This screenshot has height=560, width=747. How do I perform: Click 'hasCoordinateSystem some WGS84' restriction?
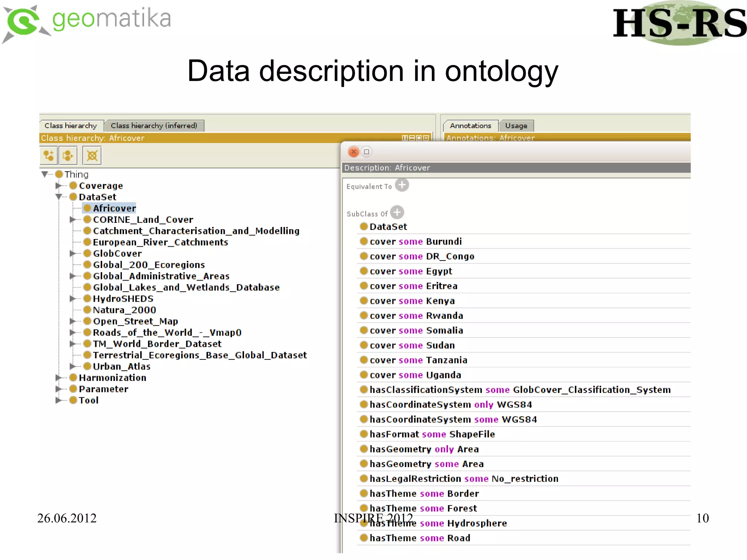(524, 419)
